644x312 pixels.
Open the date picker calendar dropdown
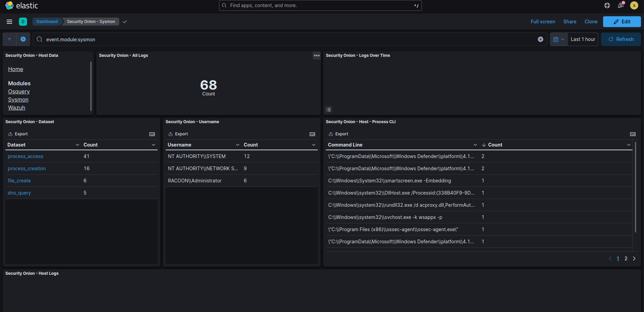559,39
